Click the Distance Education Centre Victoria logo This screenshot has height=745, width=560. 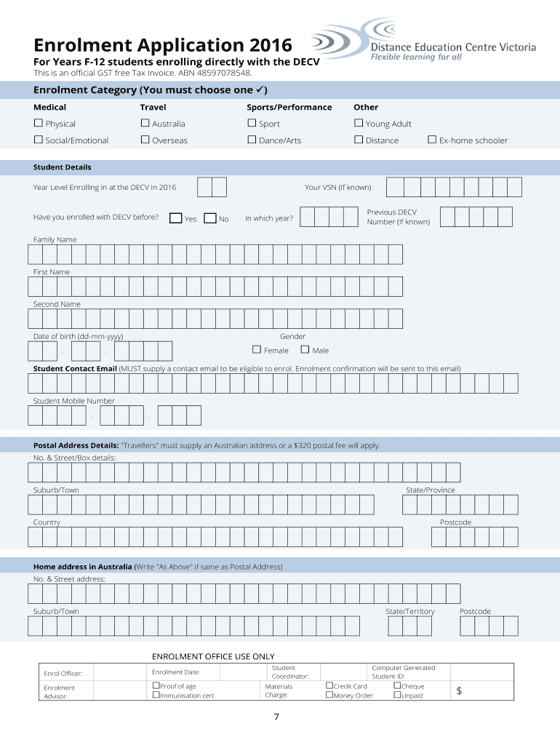click(x=425, y=41)
